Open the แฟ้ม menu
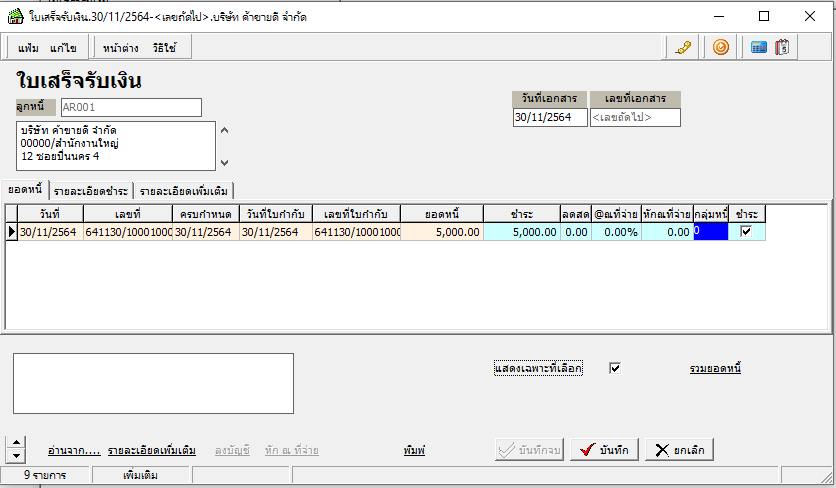This screenshot has height=488, width=836. coord(28,48)
